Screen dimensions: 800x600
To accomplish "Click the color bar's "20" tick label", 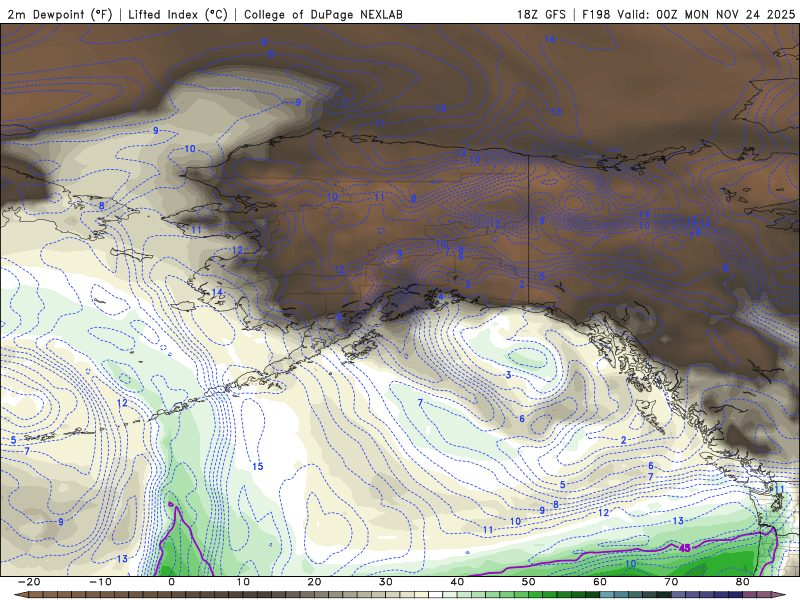I will [314, 582].
